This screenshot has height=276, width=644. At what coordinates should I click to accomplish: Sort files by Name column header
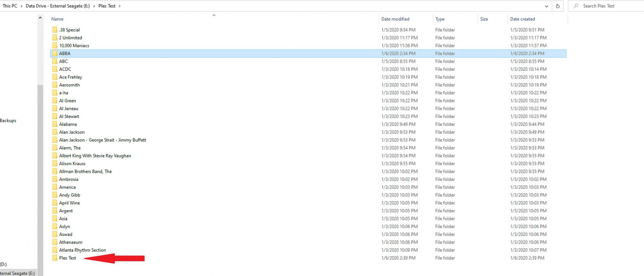pos(57,19)
